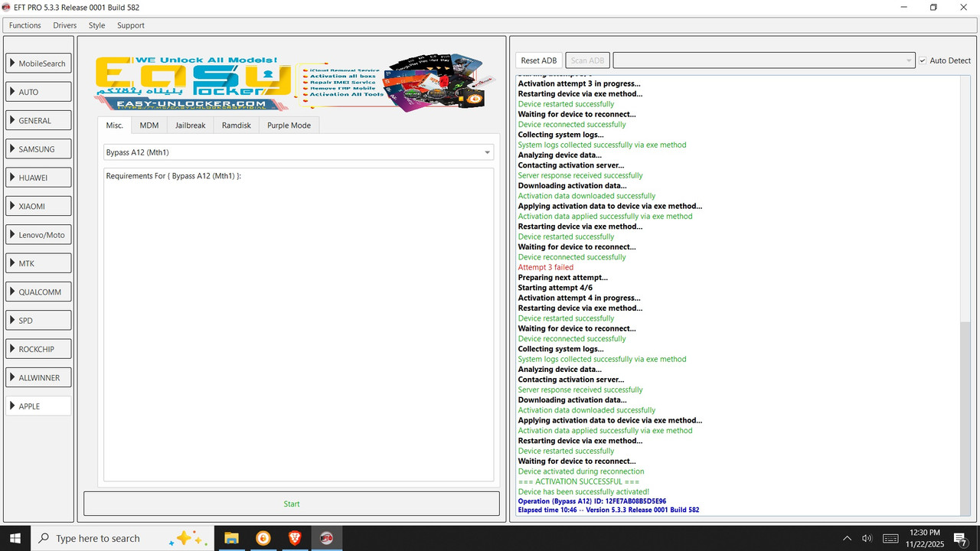980x551 pixels.
Task: Click 'Preparing next attempt...' log line
Action: pyautogui.click(x=563, y=277)
